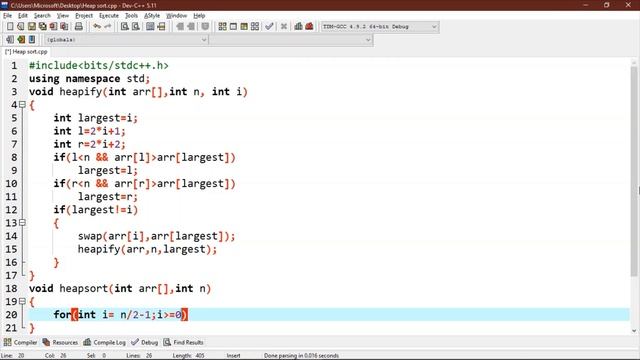Undo the last edit with Undo arrow
The width and height of the screenshot is (640, 360).
tap(97, 27)
